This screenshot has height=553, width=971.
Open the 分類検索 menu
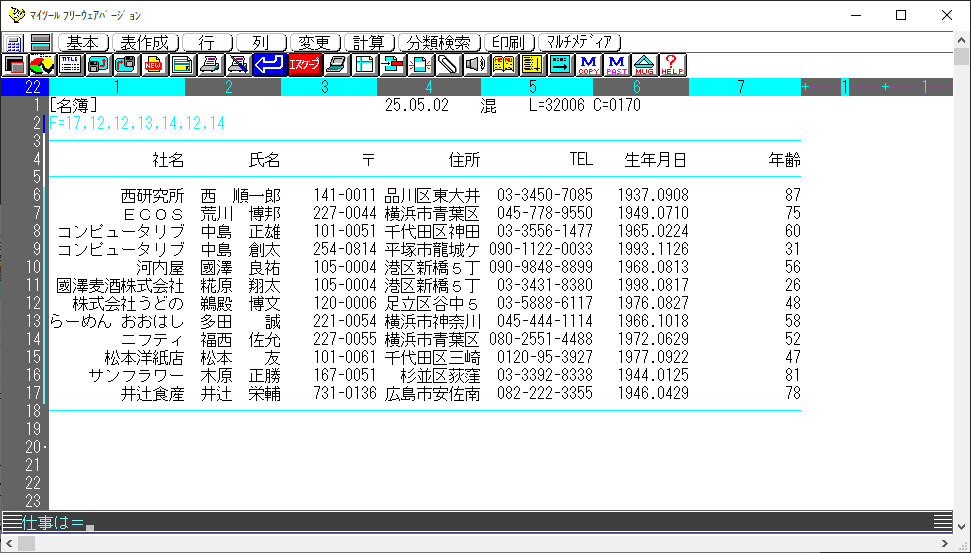click(x=440, y=43)
